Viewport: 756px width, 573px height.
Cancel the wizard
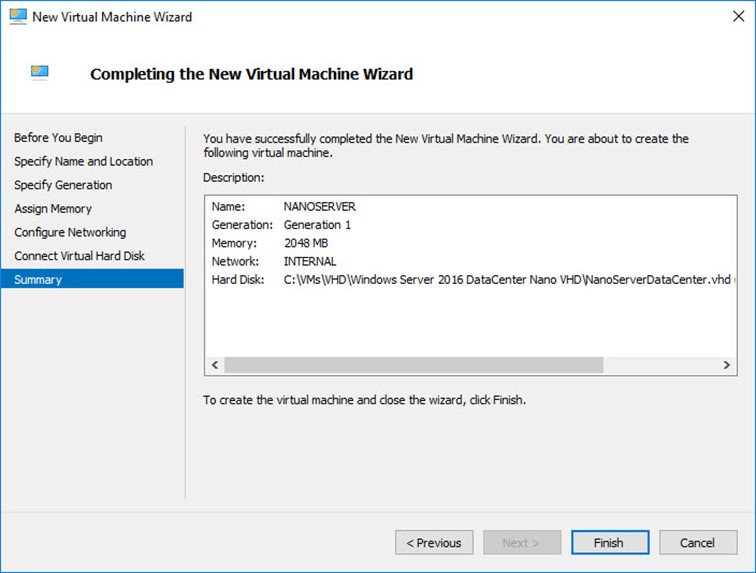pos(697,543)
